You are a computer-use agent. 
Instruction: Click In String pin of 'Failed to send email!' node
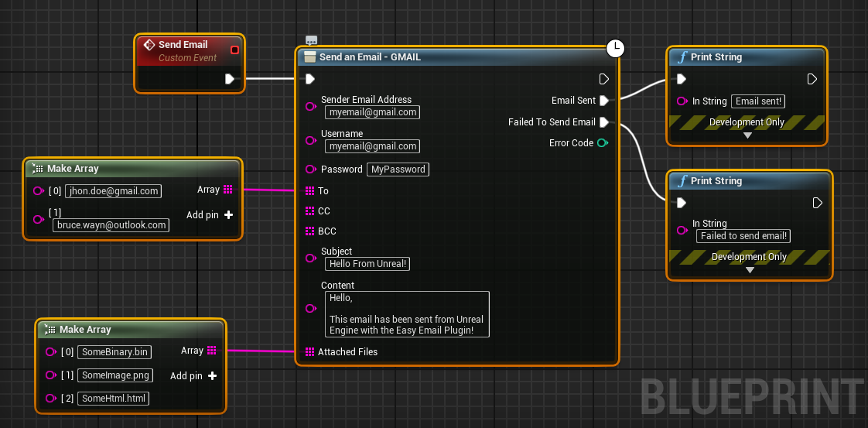coord(682,230)
